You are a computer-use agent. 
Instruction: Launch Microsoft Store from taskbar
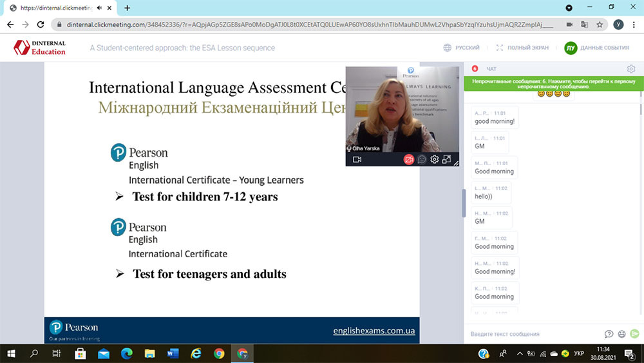(80, 353)
